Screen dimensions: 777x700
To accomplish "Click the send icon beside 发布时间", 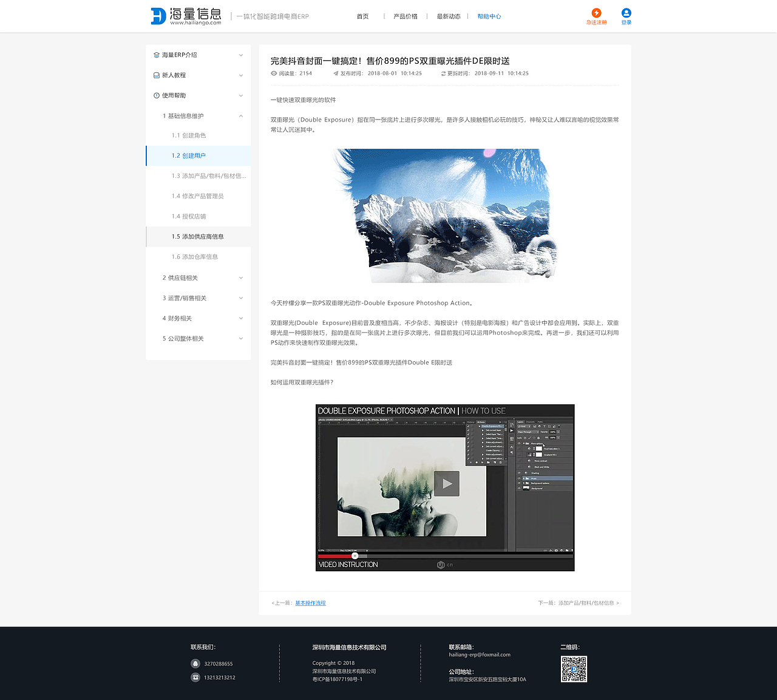I will (335, 73).
